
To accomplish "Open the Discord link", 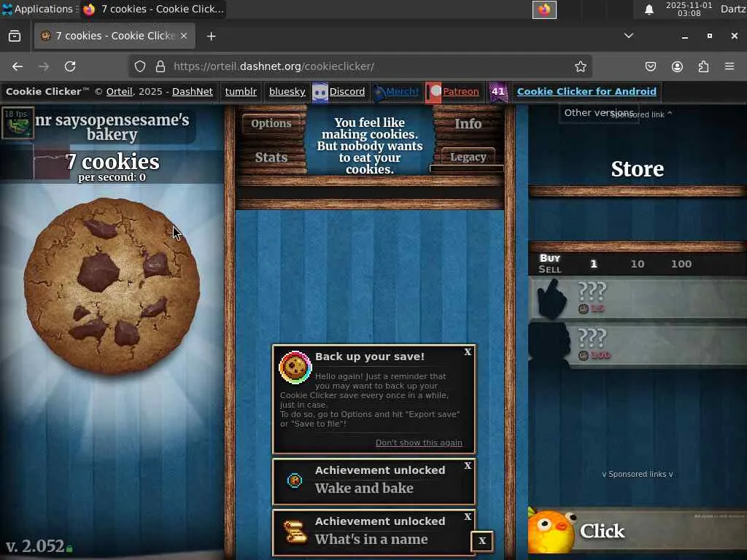I will tap(347, 91).
